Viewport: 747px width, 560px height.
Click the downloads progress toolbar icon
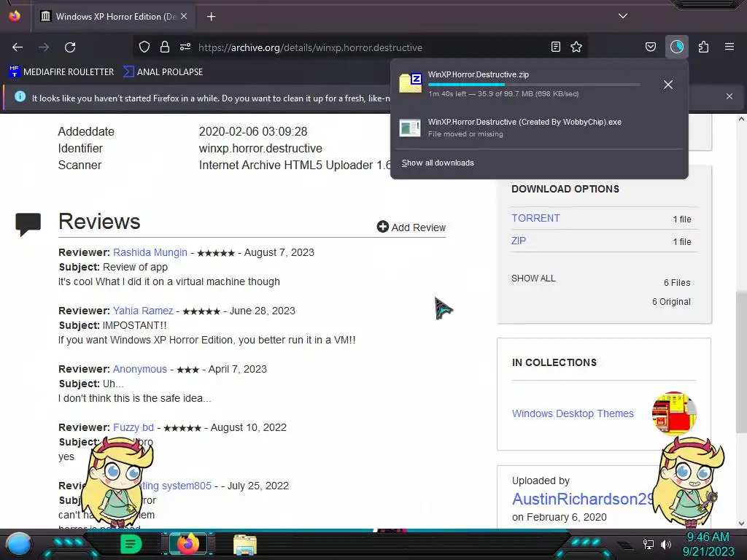tap(676, 47)
